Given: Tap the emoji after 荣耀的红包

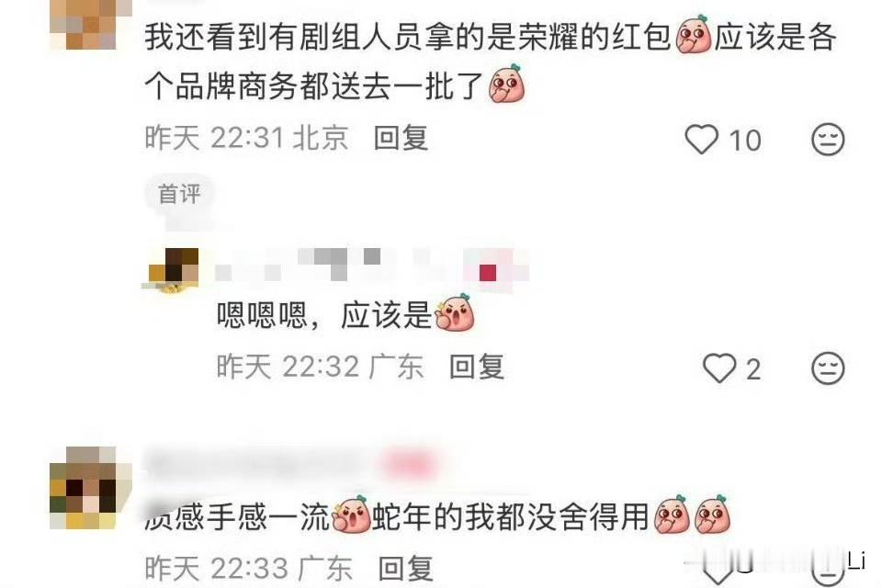Looking at the screenshot, I should point(693,35).
